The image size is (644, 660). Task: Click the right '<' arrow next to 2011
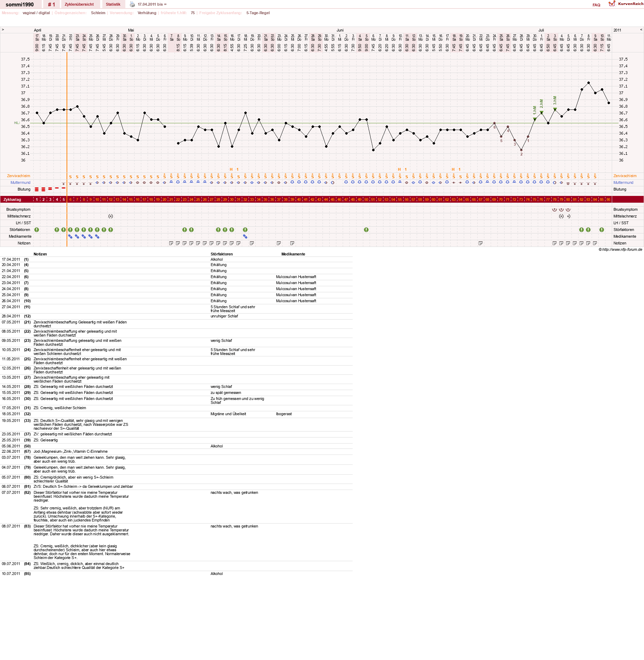(x=641, y=30)
